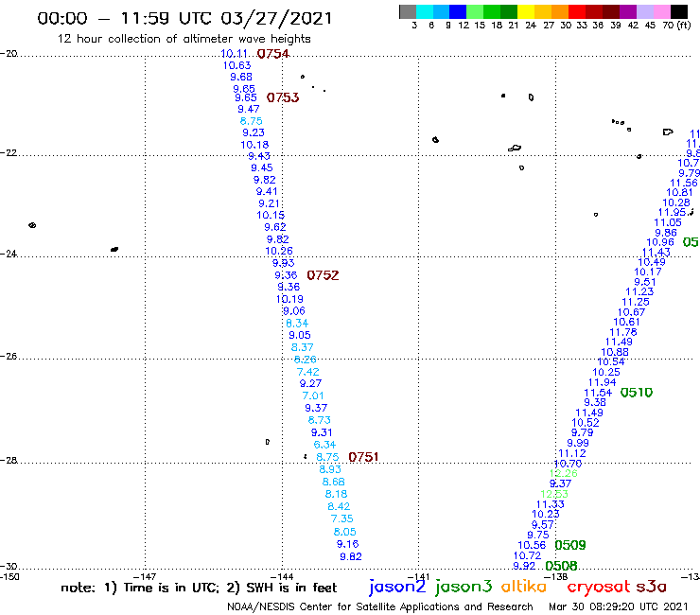Click the note 'Time is in UTC; SWH is in feet'
Viewport: 700px width, 615px height.
(199, 588)
